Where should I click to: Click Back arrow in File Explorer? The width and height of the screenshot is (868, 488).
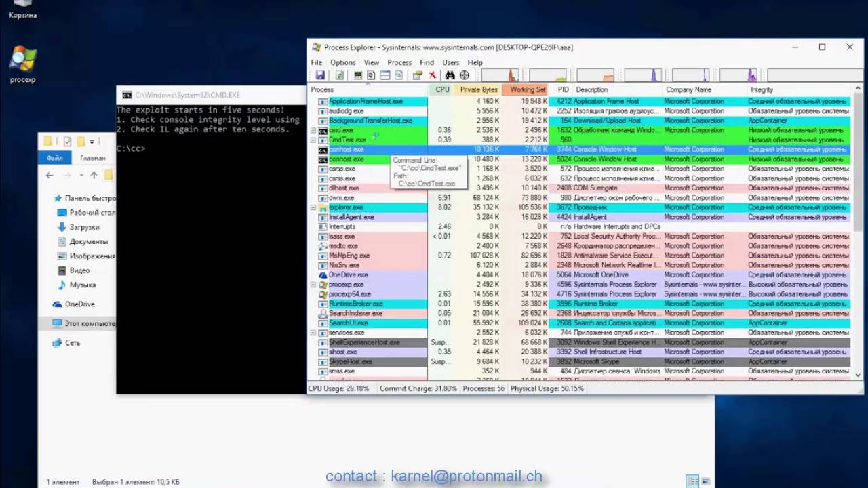tap(50, 175)
